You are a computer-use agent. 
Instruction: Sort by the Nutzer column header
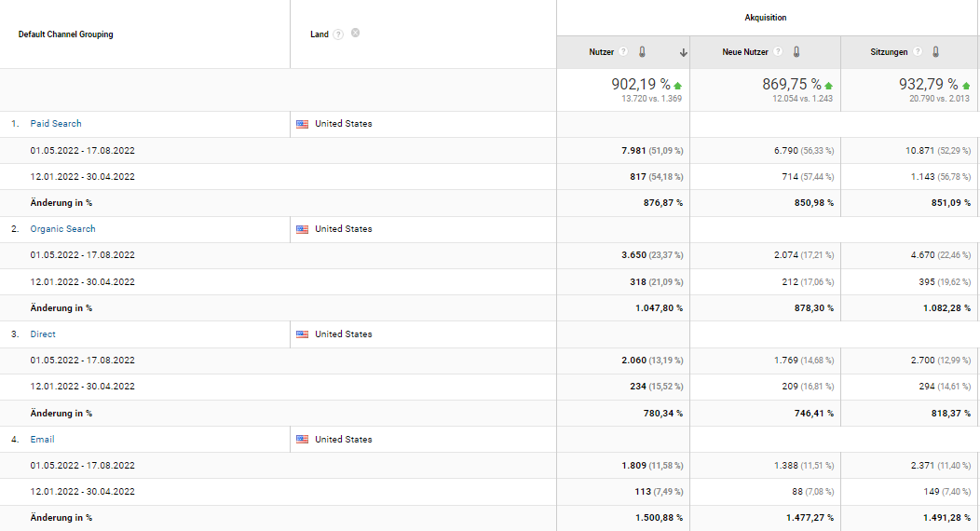pos(601,52)
